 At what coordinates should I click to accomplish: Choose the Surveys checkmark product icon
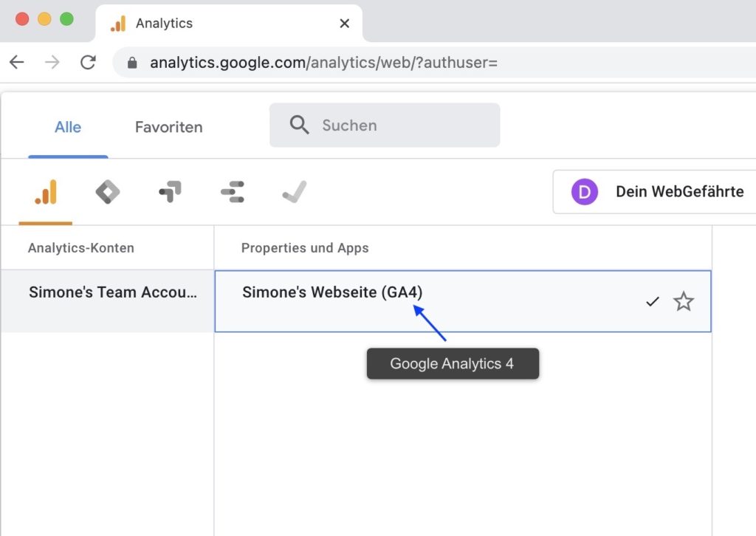coord(294,192)
